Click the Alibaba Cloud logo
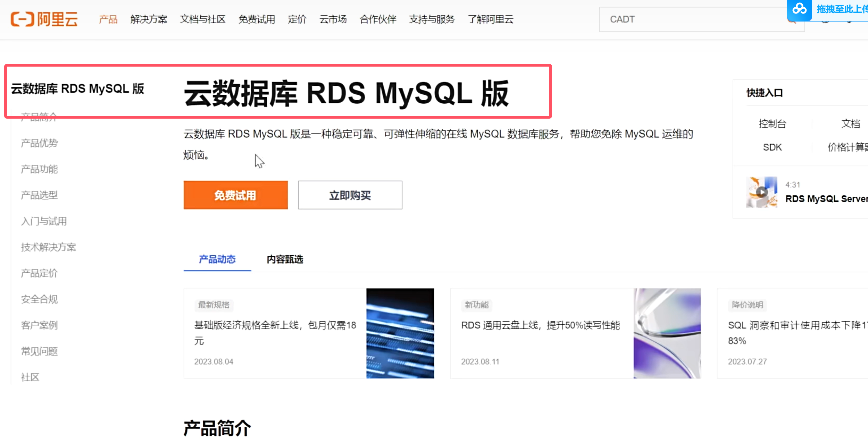The image size is (868, 444). click(44, 19)
